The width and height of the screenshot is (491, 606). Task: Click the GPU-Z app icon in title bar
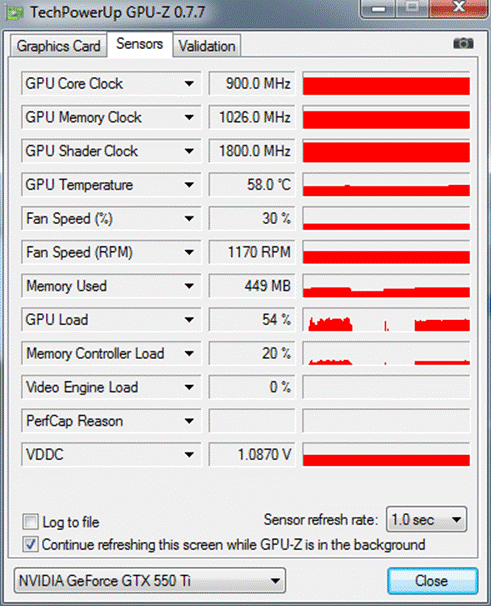[15, 13]
